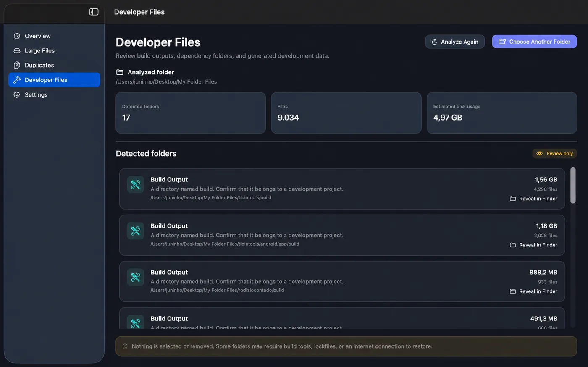Click tools icon of rodiziocontado/build card

tap(135, 277)
